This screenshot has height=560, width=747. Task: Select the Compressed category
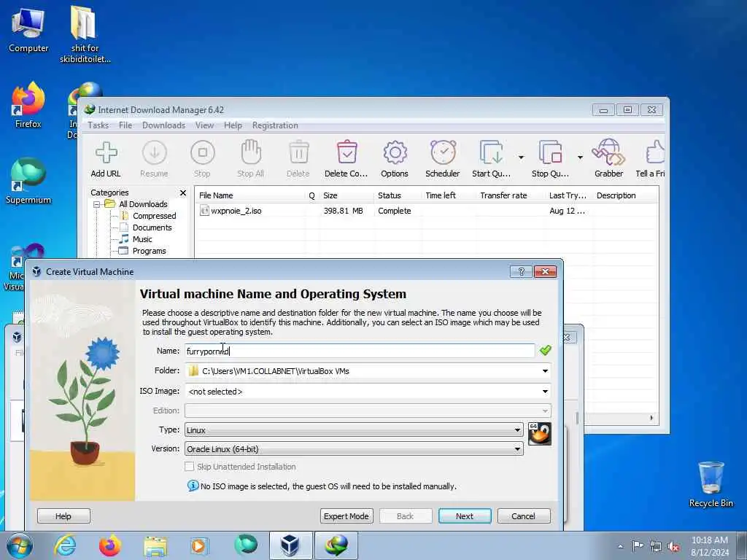(x=154, y=216)
